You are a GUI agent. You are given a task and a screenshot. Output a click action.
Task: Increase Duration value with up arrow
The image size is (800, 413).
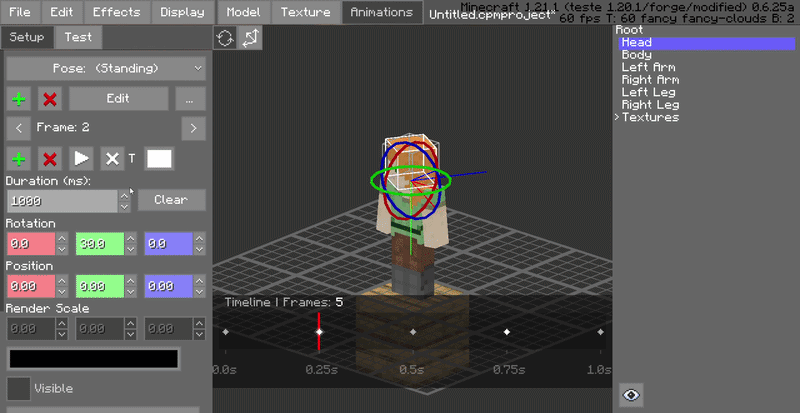click(x=124, y=196)
